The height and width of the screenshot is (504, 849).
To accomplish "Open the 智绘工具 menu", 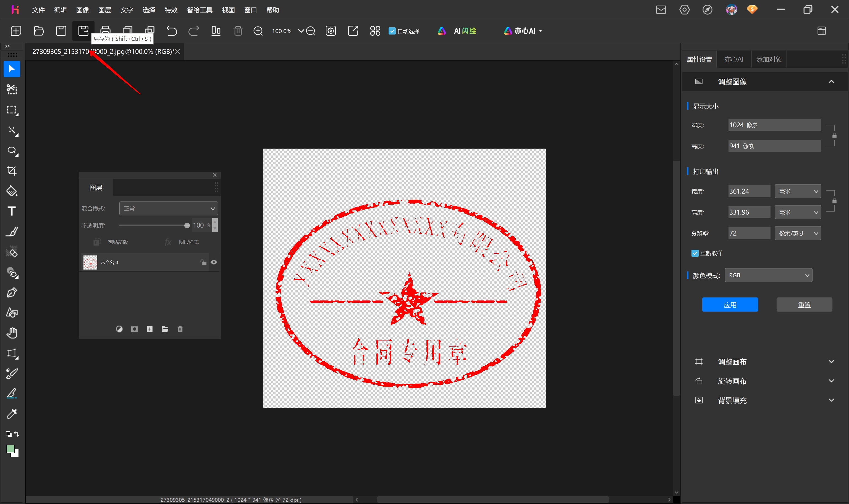I will pyautogui.click(x=200, y=10).
